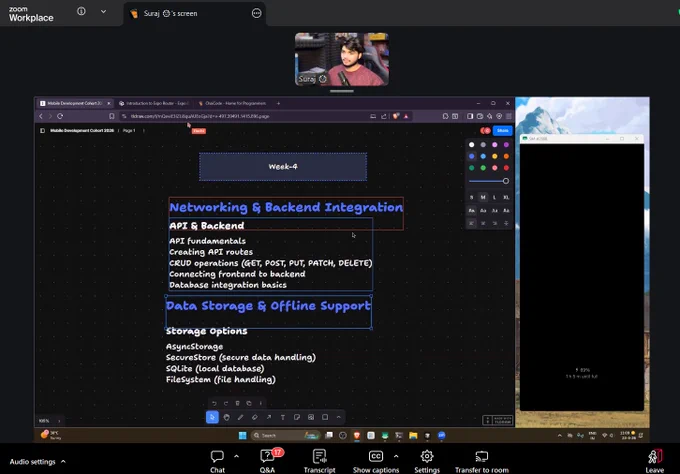680x474 pixels.
Task: Select the Eraser tool in tldraw
Action: [x=255, y=417]
